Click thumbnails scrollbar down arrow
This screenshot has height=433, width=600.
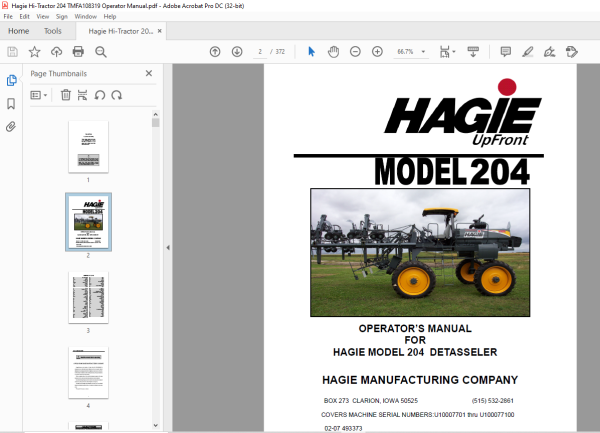[x=155, y=425]
